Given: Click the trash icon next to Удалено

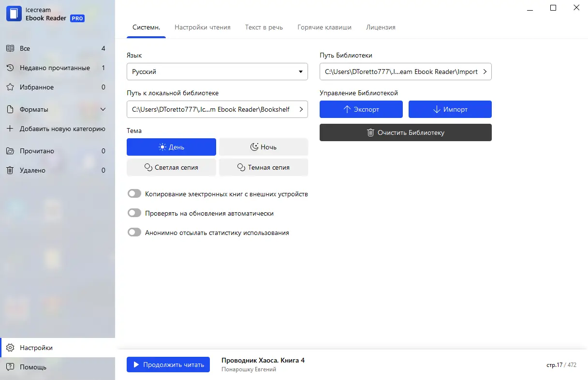Looking at the screenshot, I should click(x=10, y=170).
